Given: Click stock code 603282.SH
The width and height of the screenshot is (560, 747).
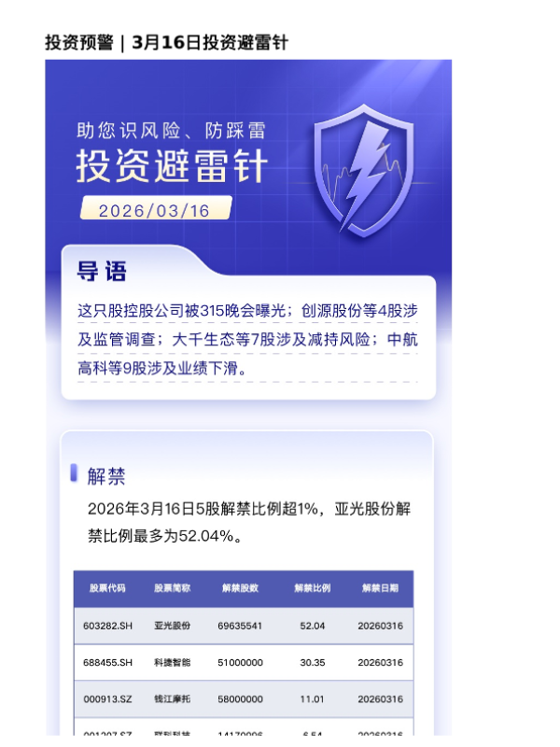Looking at the screenshot, I should [x=107, y=626].
